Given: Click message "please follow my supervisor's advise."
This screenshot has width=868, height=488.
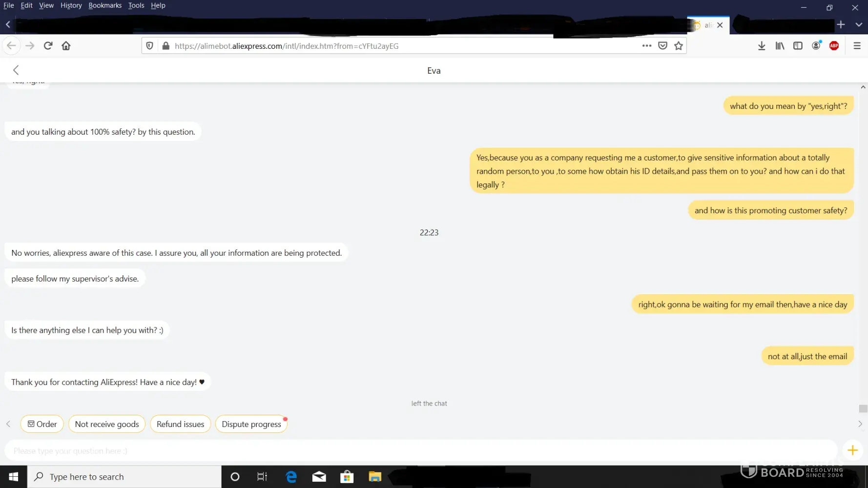Looking at the screenshot, I should click(x=75, y=279).
